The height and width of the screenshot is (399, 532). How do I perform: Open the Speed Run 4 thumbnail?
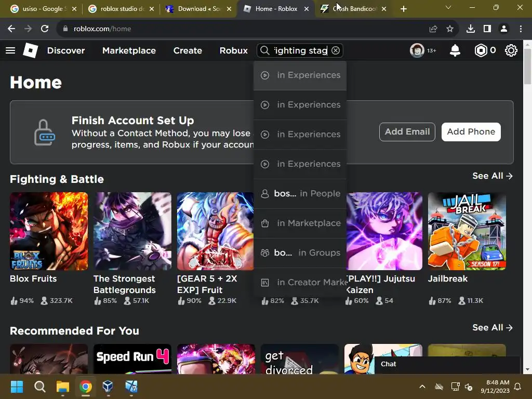click(x=132, y=359)
